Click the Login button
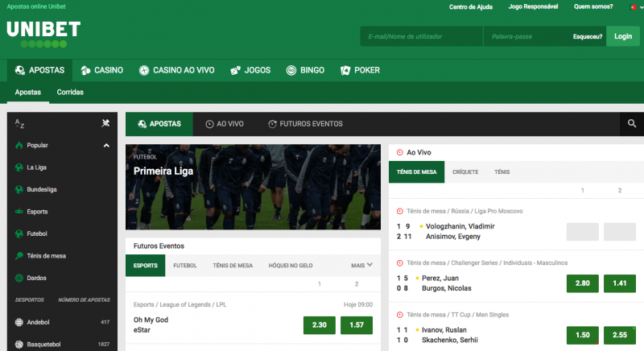 [x=622, y=36]
